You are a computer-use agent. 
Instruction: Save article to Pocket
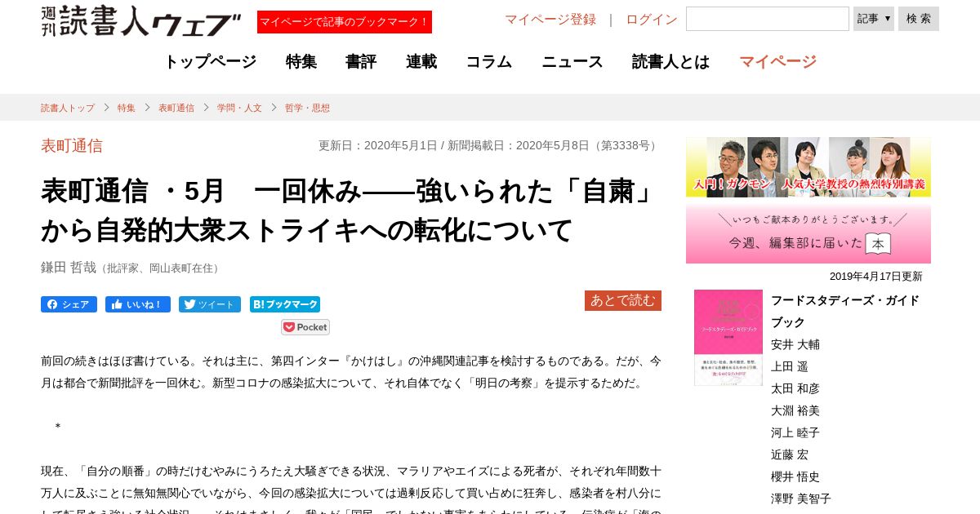click(x=305, y=327)
